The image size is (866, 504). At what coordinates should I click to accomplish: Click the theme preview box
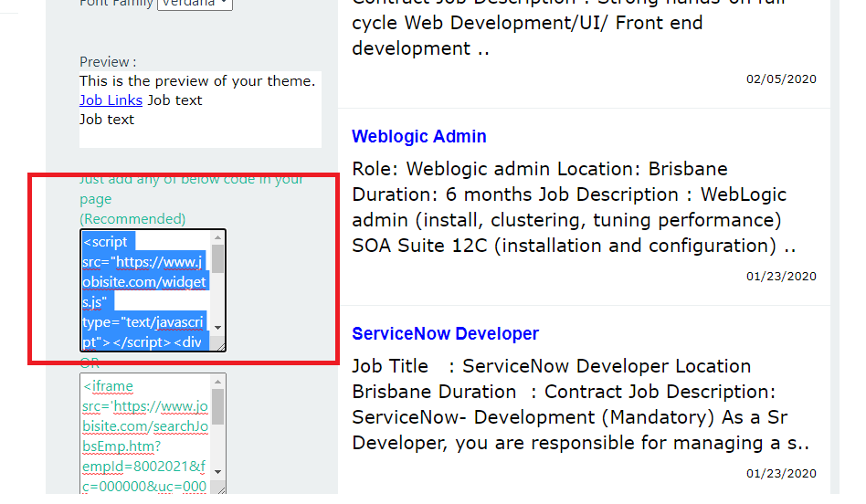(199, 110)
